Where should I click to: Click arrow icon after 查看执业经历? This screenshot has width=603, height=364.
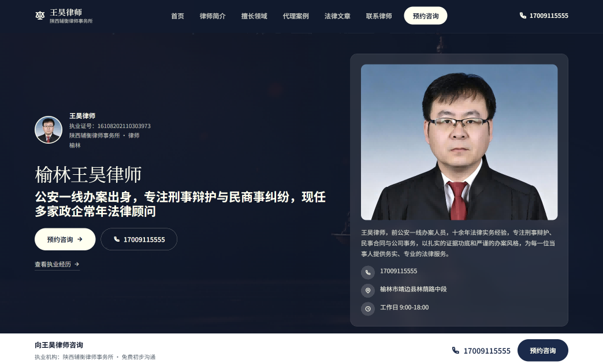77,264
